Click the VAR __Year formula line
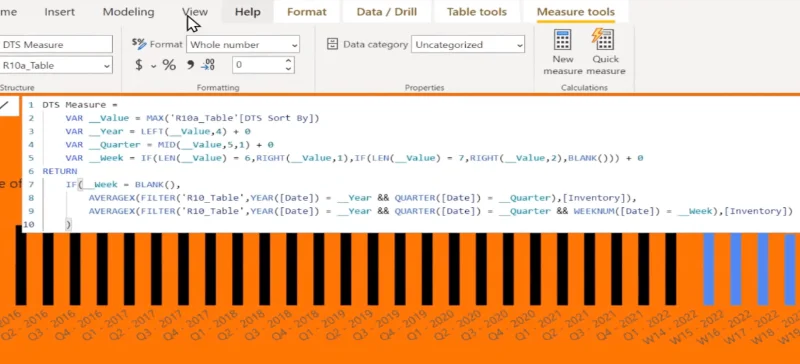Screen dimensions: 800x364 158,131
